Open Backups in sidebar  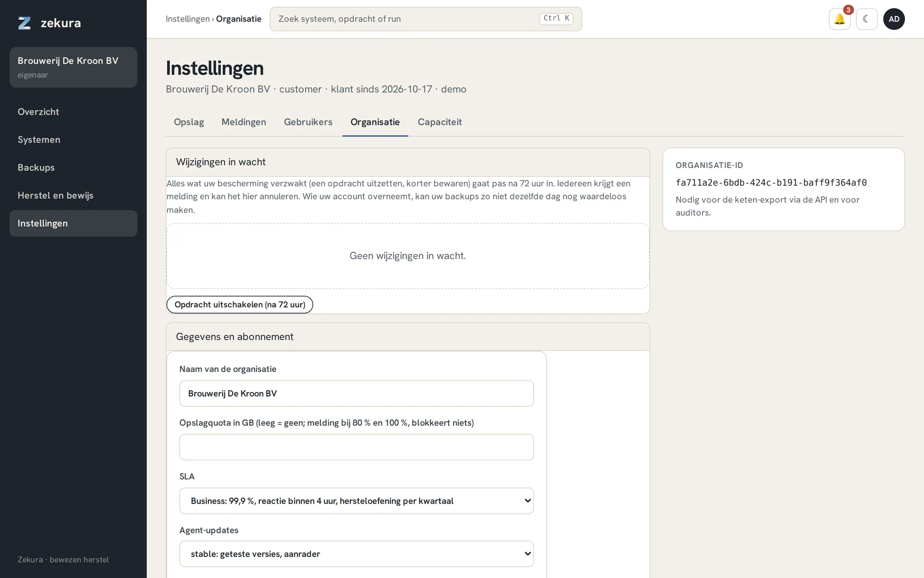[73, 167]
